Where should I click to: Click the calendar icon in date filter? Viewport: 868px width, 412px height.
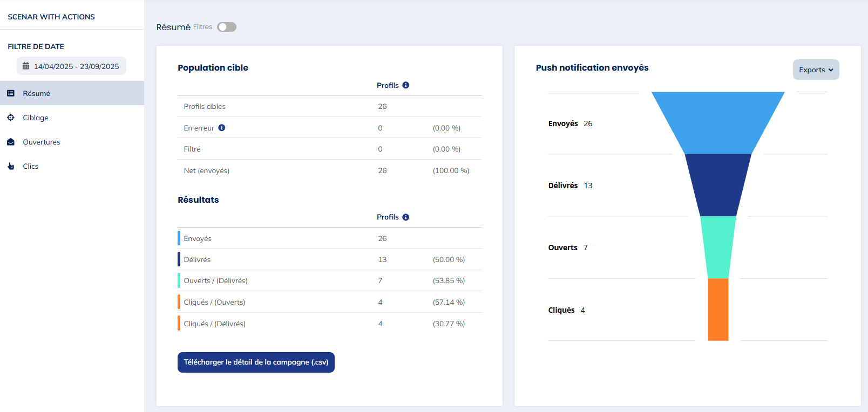[26, 66]
